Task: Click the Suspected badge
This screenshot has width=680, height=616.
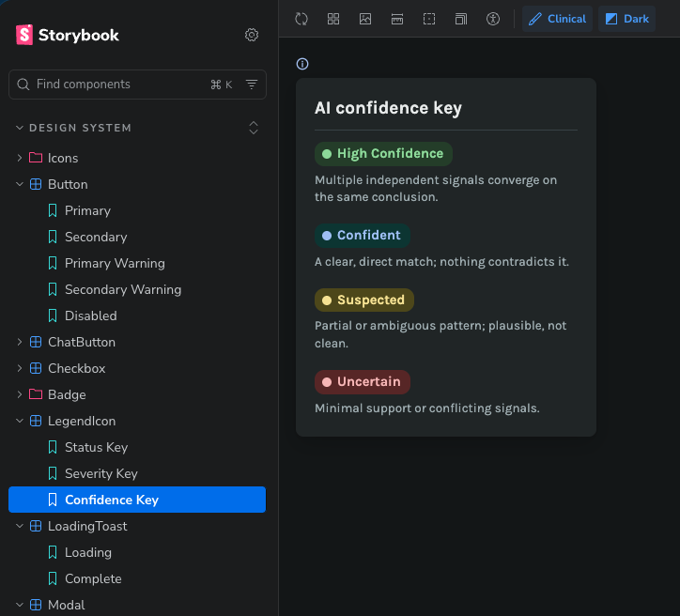Action: [364, 300]
